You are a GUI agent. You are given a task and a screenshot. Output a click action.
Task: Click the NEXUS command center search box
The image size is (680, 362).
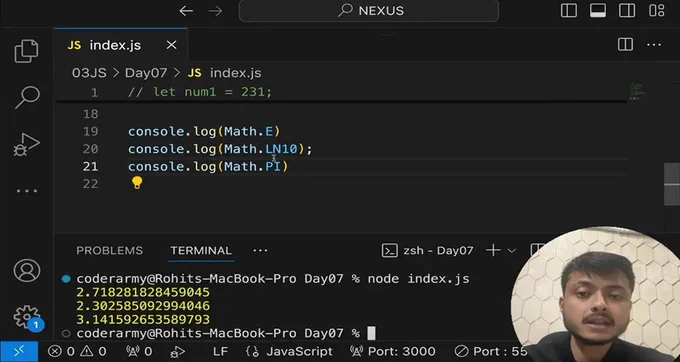(369, 11)
